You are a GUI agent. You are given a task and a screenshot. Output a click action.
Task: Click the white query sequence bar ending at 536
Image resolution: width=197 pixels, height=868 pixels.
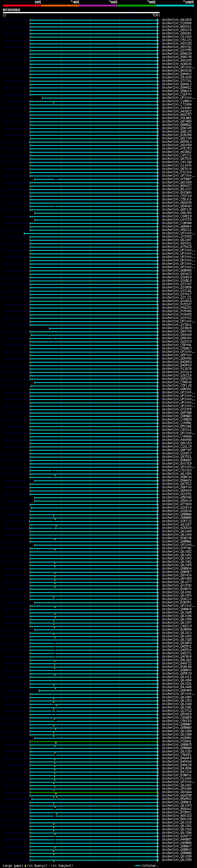pos(81,12)
